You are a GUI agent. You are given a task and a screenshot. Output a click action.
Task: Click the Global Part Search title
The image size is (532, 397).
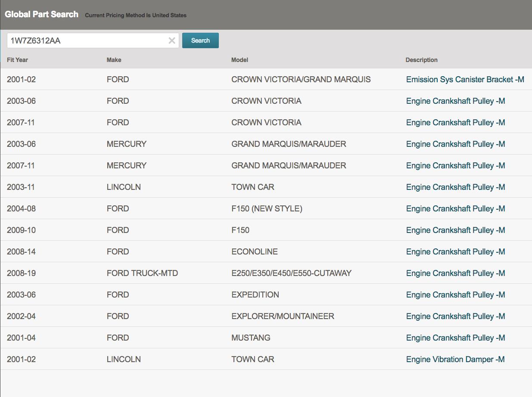42,14
